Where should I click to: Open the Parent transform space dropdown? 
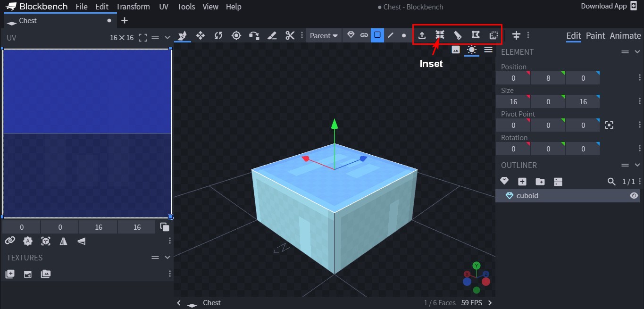[x=324, y=35]
